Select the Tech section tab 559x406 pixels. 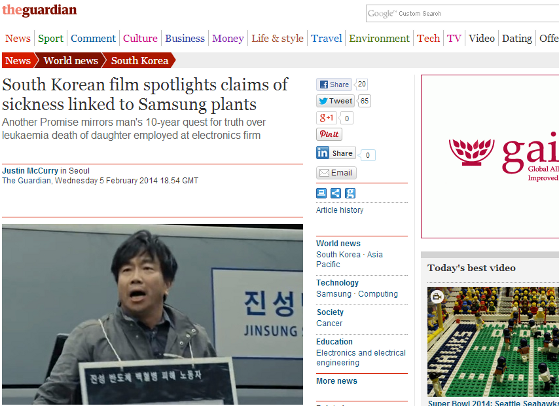pos(428,38)
